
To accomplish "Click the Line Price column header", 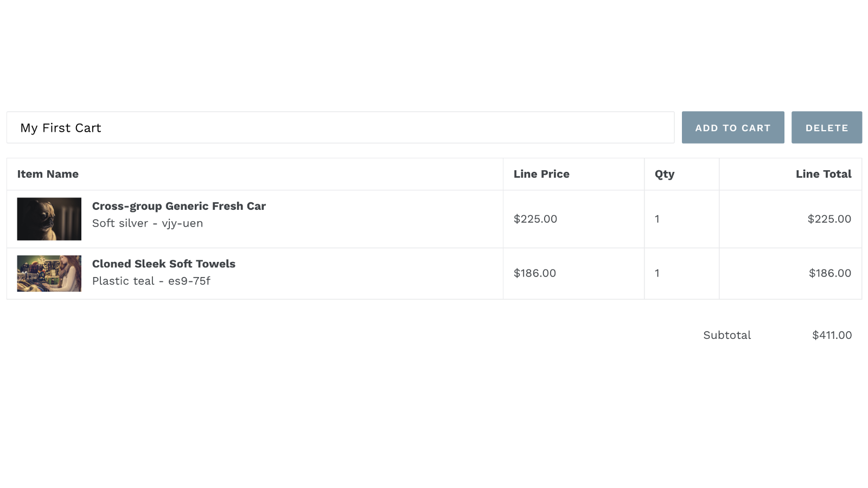I will [541, 174].
